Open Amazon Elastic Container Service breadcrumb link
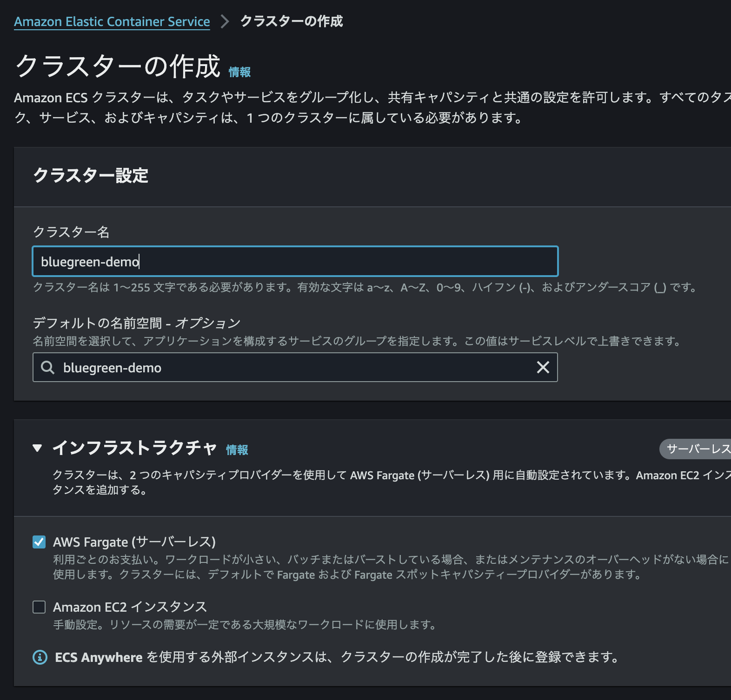 [x=112, y=21]
